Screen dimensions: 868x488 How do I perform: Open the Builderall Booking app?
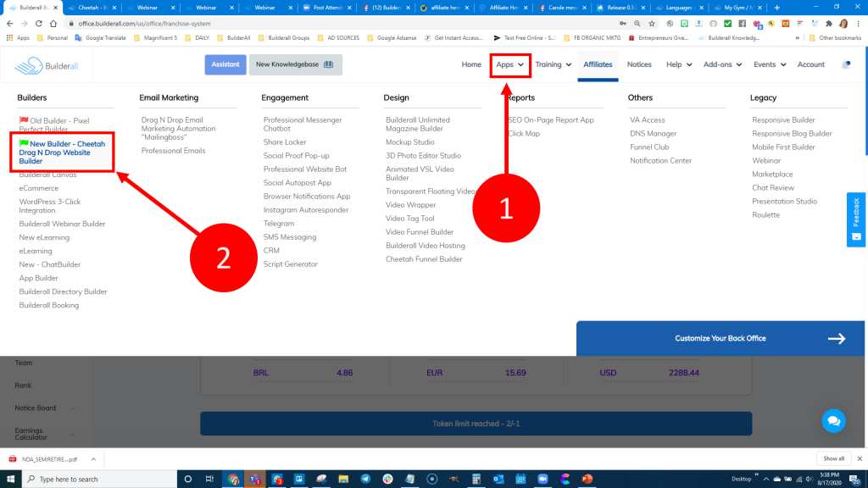point(48,305)
